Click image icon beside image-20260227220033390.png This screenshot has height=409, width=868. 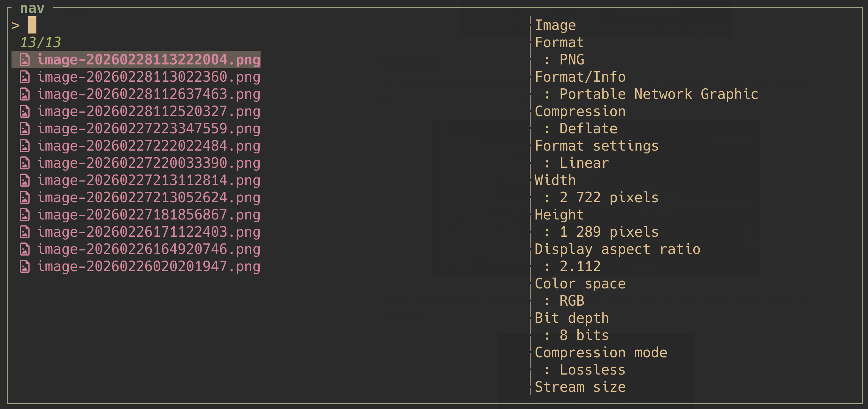(25, 163)
